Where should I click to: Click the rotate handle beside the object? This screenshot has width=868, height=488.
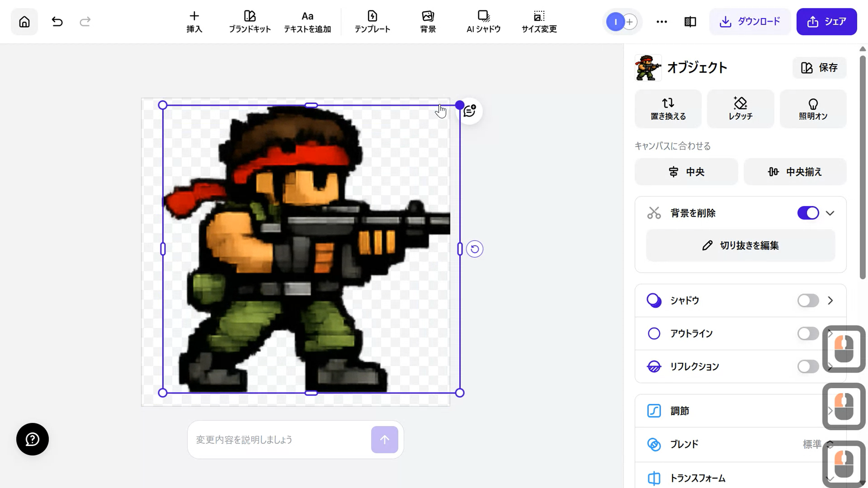(x=475, y=249)
